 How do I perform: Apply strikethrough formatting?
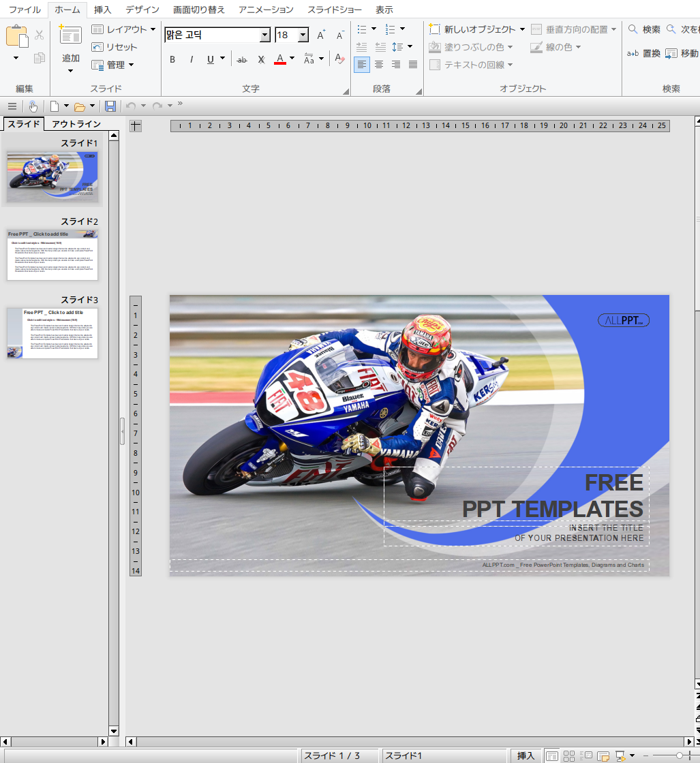point(241,60)
